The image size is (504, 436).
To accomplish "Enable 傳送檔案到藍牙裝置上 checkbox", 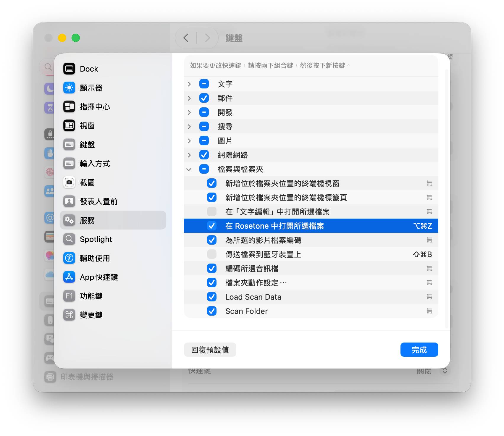I will click(212, 254).
